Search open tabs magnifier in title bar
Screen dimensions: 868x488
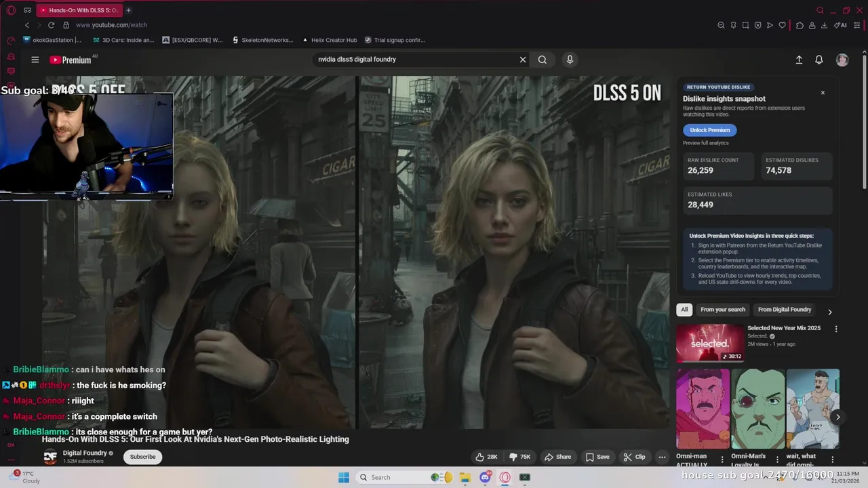pos(820,10)
